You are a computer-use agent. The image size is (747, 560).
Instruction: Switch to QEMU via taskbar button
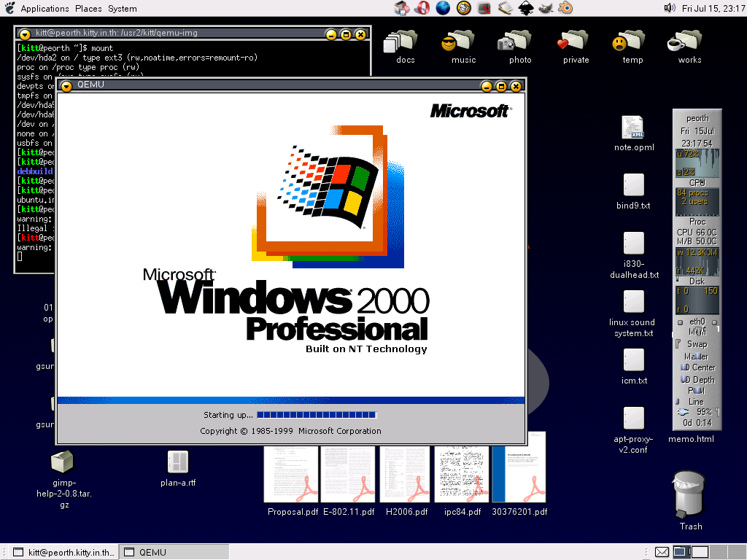coord(174,553)
